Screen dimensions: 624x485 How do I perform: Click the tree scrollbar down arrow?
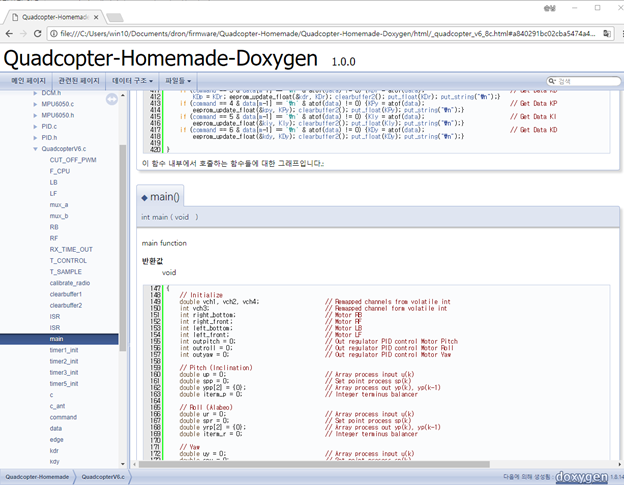point(123,464)
